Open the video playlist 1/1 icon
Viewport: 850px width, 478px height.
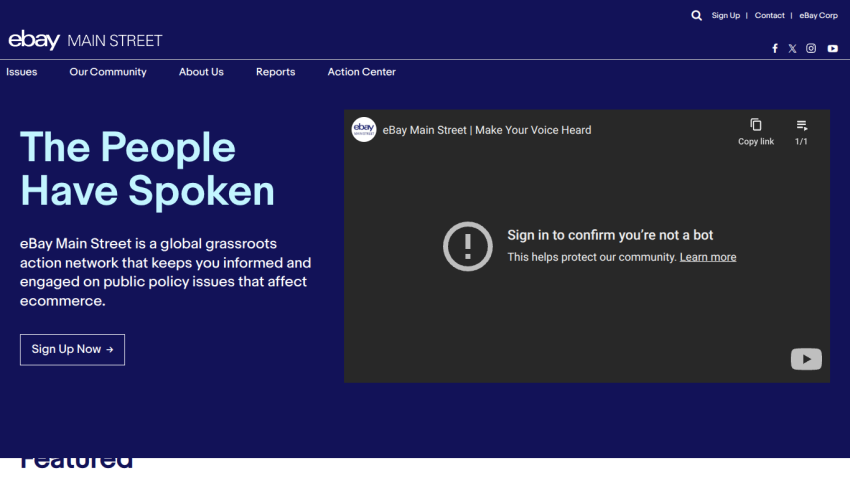pos(801,132)
